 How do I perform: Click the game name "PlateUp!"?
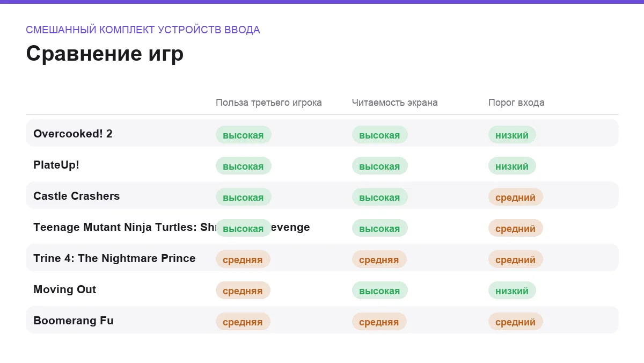coord(56,165)
